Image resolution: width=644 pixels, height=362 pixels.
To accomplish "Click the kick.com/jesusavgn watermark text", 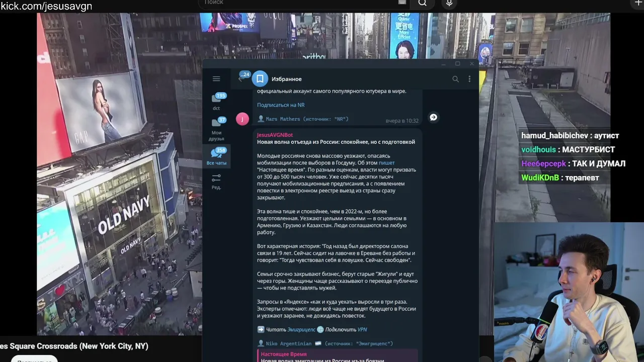I will [46, 6].
